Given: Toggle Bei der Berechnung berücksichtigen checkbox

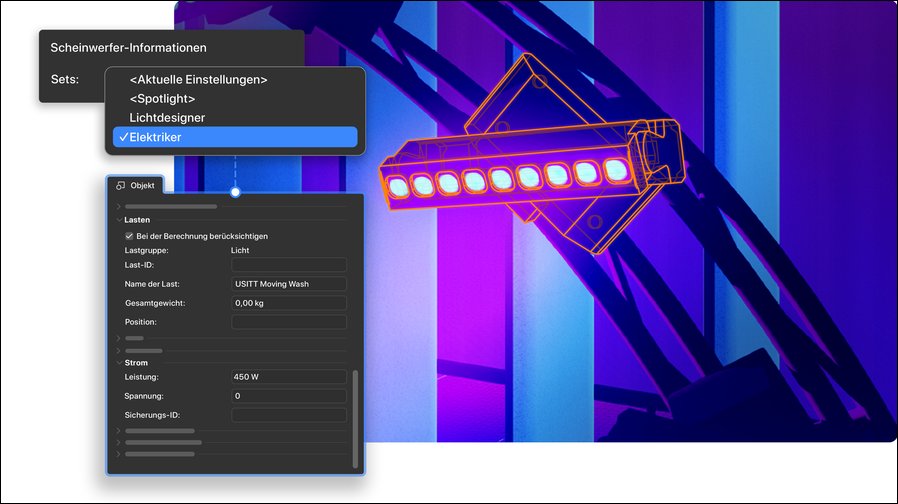Looking at the screenshot, I should [129, 236].
